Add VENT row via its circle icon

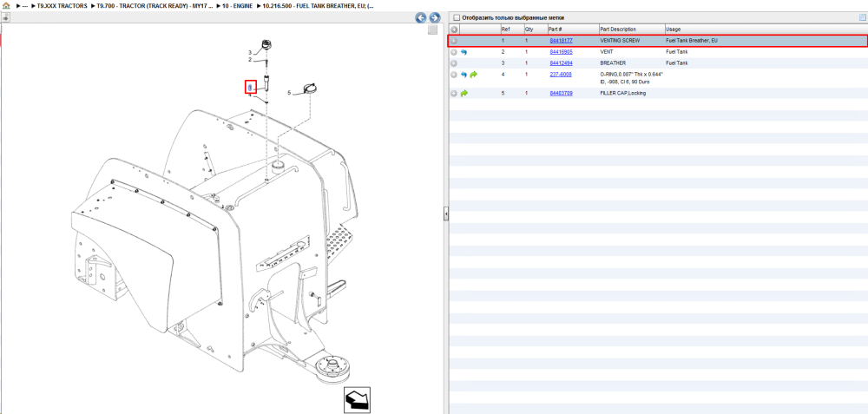pyautogui.click(x=454, y=52)
